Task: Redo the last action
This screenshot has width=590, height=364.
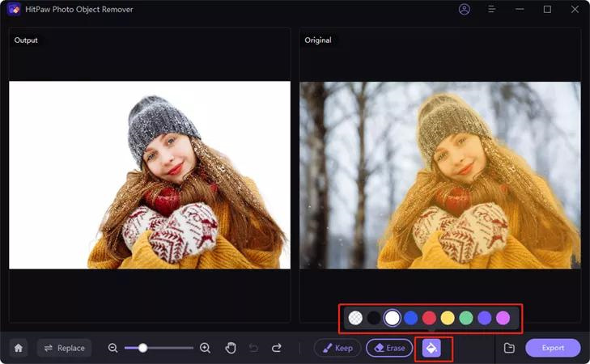Action: tap(277, 348)
